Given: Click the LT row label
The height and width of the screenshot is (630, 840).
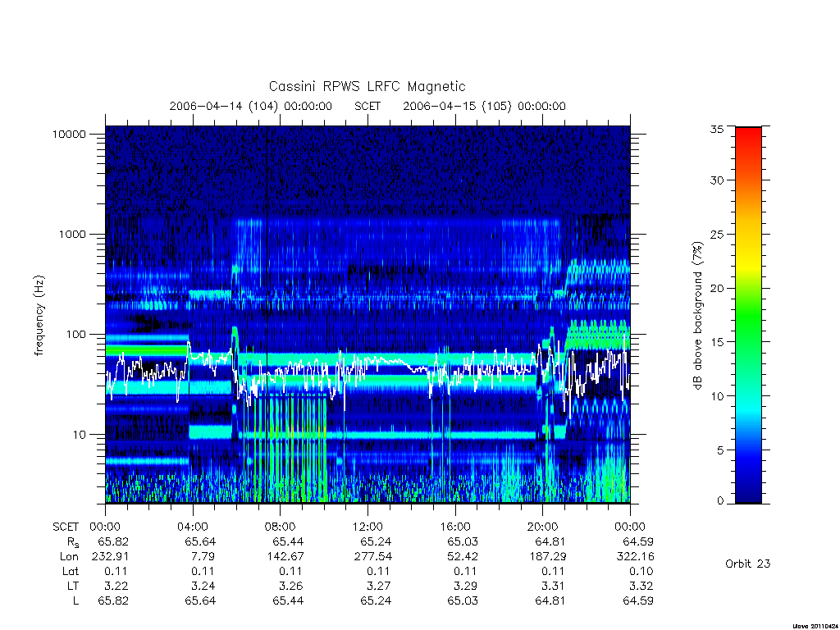Looking at the screenshot, I should [x=72, y=586].
